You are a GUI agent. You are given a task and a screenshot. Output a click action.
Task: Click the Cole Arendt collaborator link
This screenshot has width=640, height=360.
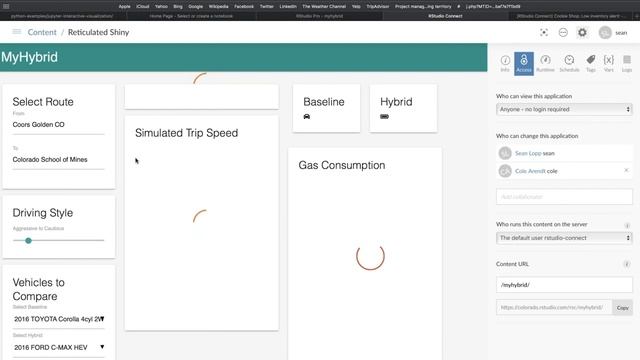530,171
